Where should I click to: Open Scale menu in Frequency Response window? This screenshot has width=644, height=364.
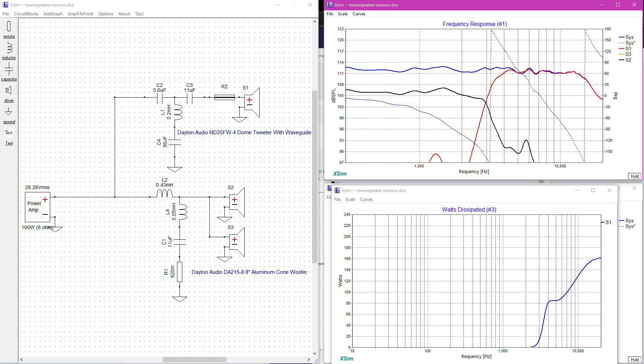pyautogui.click(x=343, y=14)
